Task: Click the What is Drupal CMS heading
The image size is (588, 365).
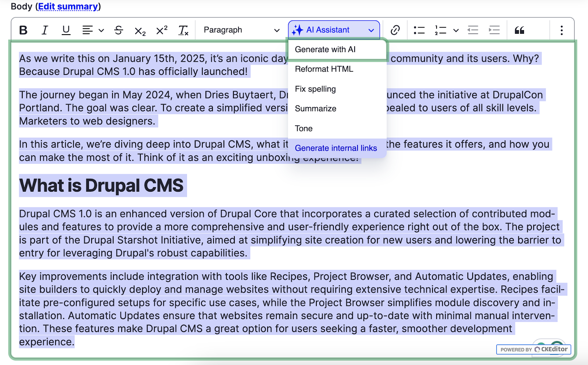Action: coord(101,185)
